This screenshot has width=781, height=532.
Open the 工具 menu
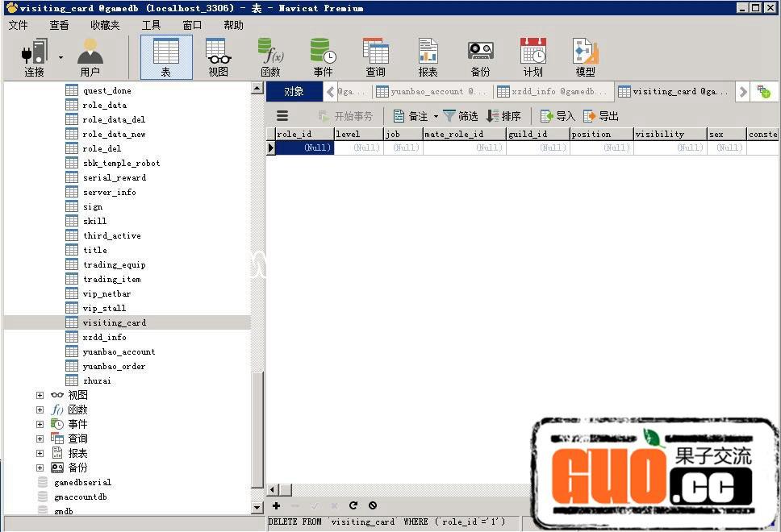151,25
